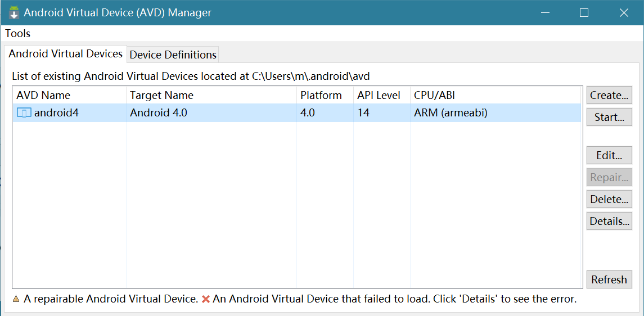
Task: Select the Android Virtual Devices tab
Action: tap(65, 54)
